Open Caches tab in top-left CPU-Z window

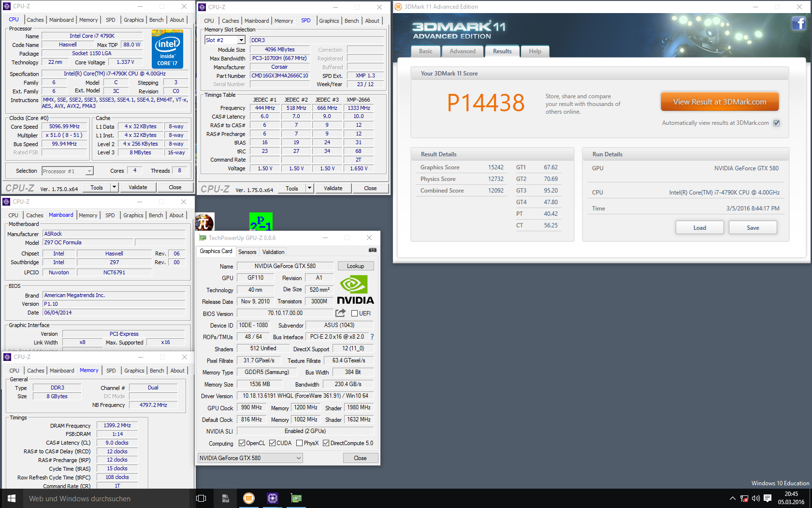(35, 20)
